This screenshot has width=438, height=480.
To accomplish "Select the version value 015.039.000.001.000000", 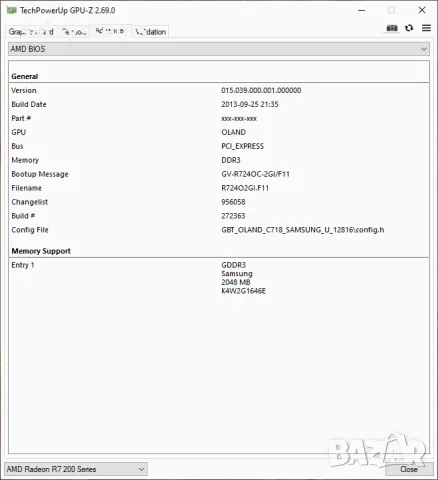I will tap(261, 90).
